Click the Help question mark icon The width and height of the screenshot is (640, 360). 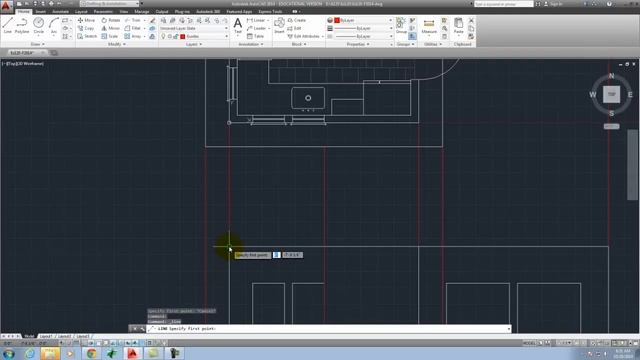pyautogui.click(x=609, y=4)
